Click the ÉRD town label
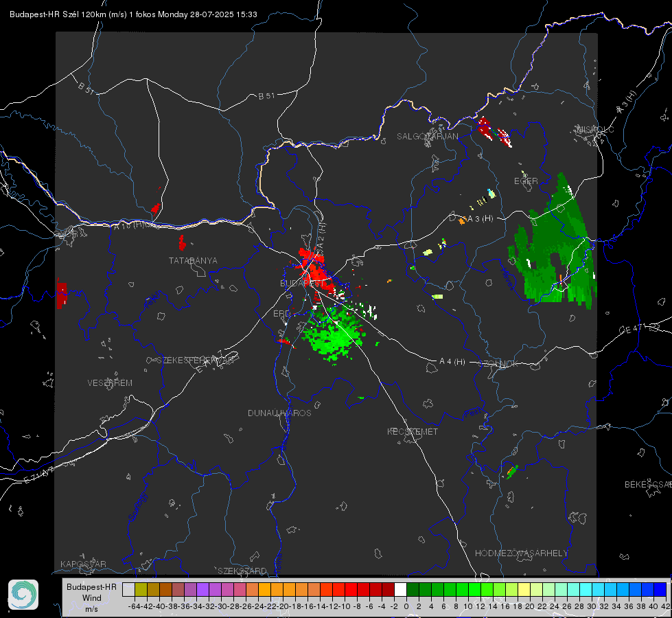This screenshot has width=672, height=618. pos(281,314)
